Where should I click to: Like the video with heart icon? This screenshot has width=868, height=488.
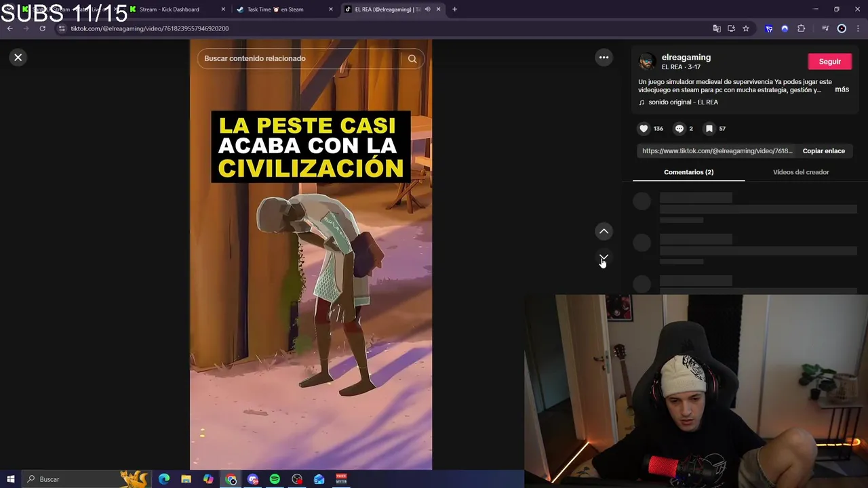point(644,128)
